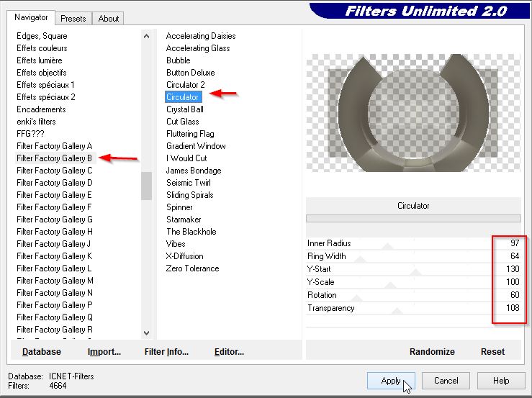Open the About tab
Viewport: 532px width, 398px height.
tap(109, 19)
